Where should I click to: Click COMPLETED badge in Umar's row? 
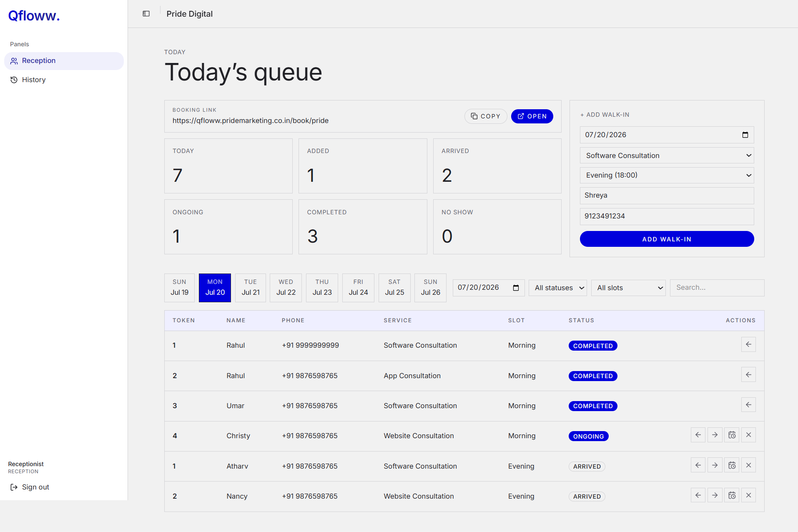click(593, 406)
